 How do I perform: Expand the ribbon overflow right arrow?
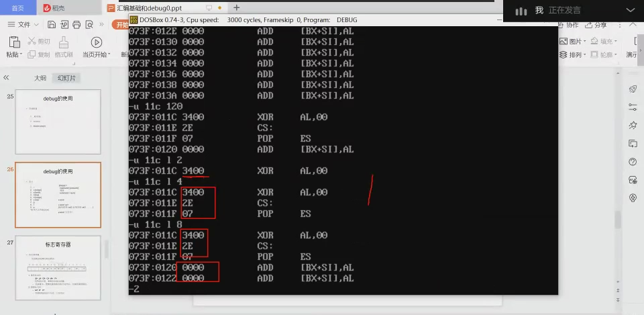point(641,49)
